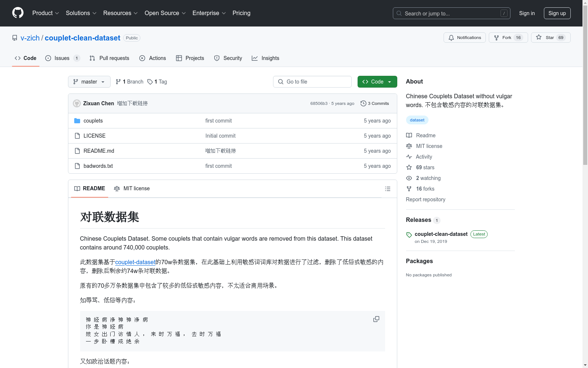Star the repository
This screenshot has width=588, height=368.
pyautogui.click(x=551, y=38)
